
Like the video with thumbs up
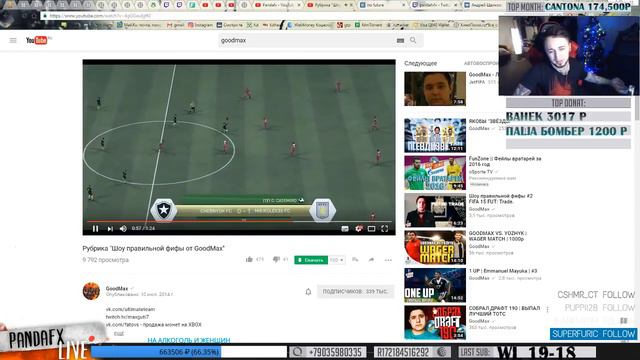[x=249, y=259]
